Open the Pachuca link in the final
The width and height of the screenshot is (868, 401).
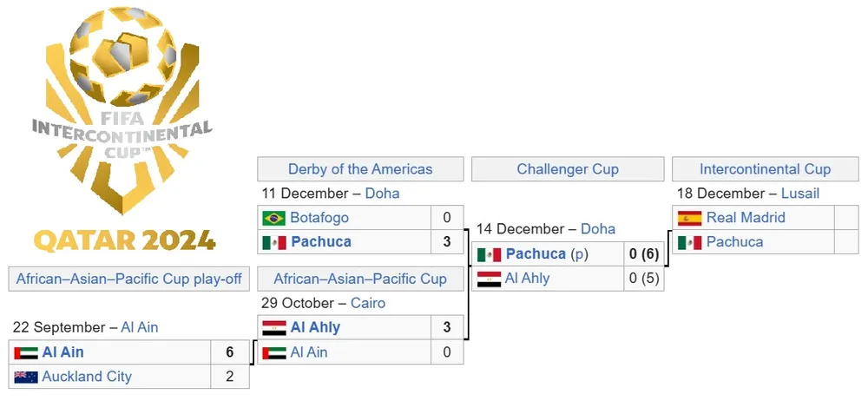tap(734, 242)
